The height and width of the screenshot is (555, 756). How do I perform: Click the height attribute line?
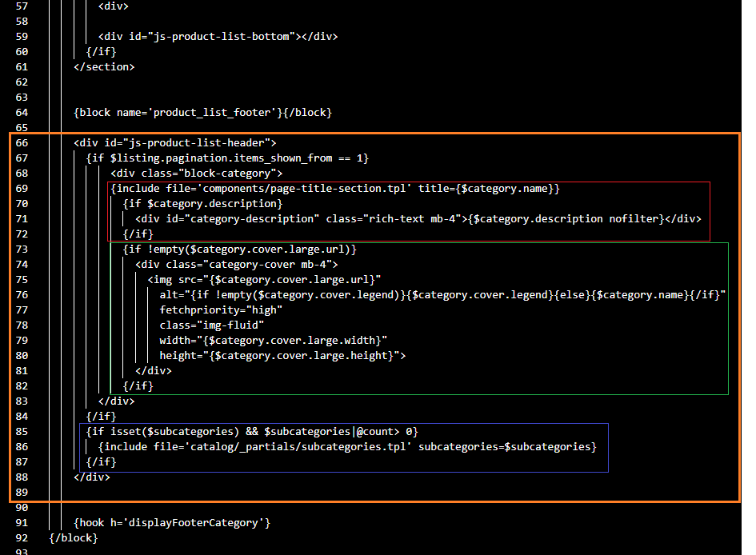(282, 356)
